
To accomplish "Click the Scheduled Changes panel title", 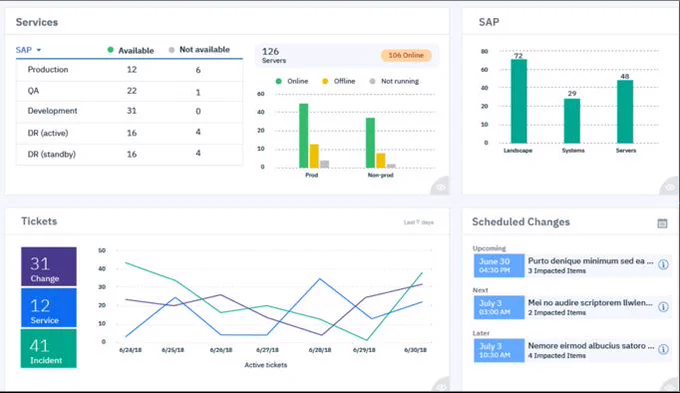I will coord(521,222).
